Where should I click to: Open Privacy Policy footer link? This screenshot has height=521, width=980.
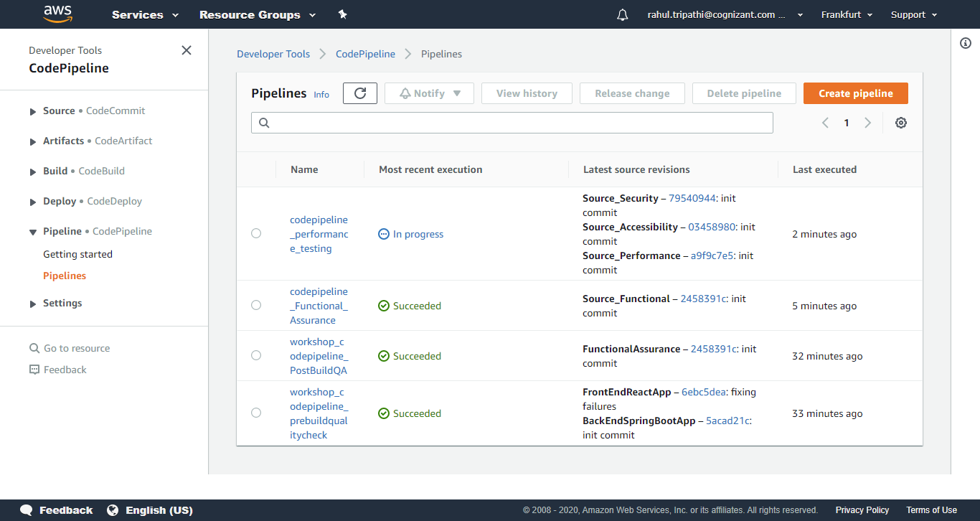[x=862, y=510]
